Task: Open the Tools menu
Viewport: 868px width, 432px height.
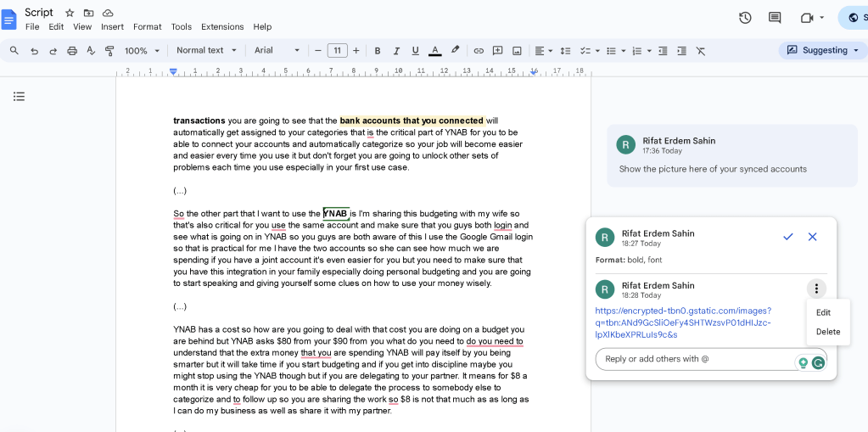Action: pyautogui.click(x=181, y=26)
